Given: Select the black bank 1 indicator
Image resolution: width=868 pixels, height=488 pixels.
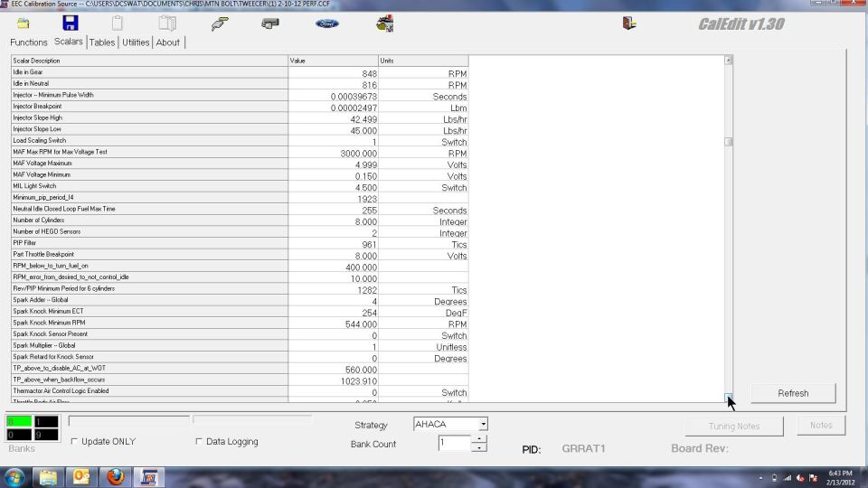Looking at the screenshot, I should pos(46,422).
